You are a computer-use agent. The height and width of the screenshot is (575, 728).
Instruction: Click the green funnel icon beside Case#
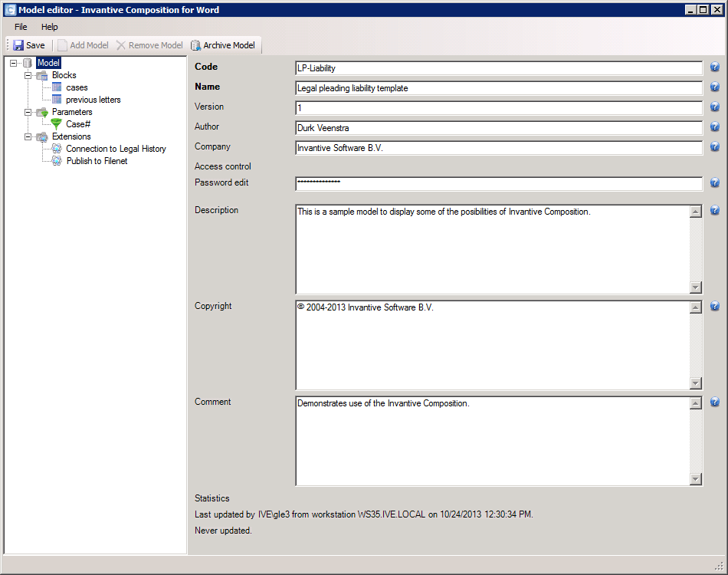coord(56,123)
